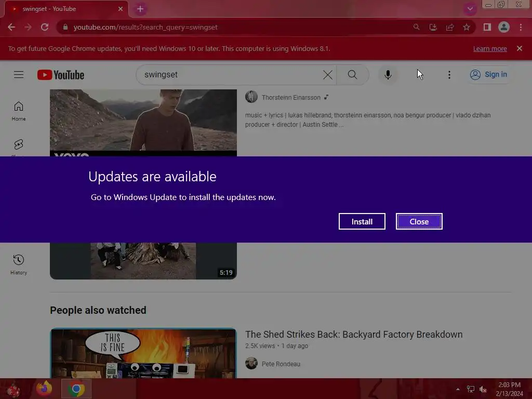Click the People also watched heading
The image size is (532, 399).
pyautogui.click(x=98, y=310)
